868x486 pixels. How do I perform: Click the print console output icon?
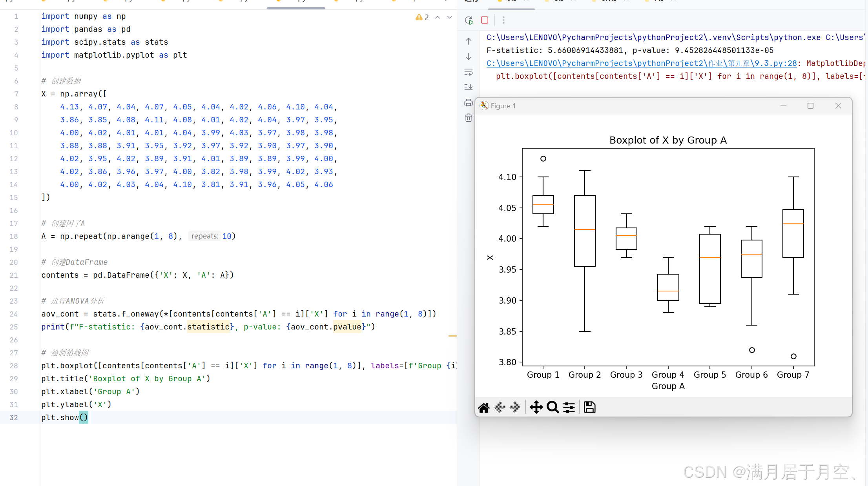pos(469,103)
